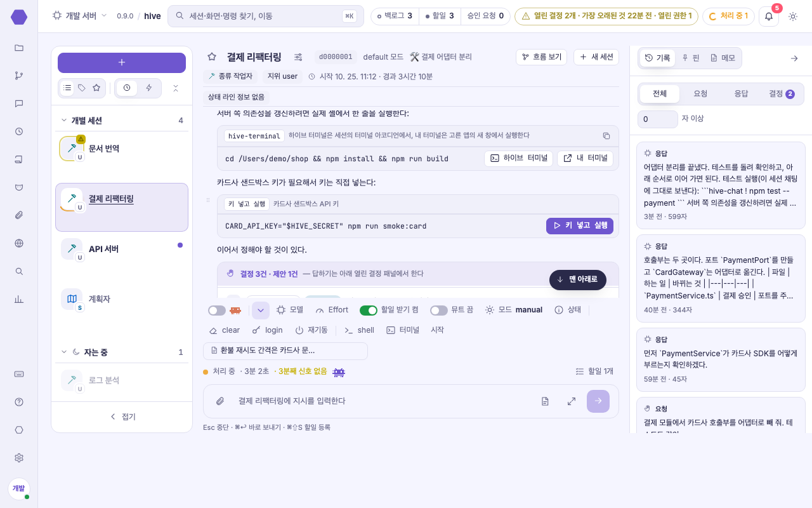The height and width of the screenshot is (508, 812).
Task: Open the folder icon in left sidebar
Action: coord(19,48)
